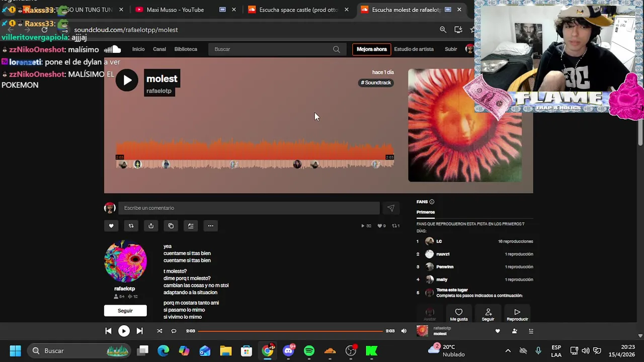Click the taskbar Buscar search box
Viewport: 644px width, 362px height.
[79, 351]
